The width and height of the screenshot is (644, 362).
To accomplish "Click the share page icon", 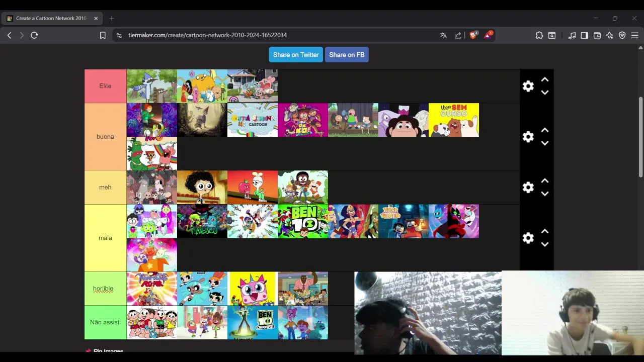I will click(458, 35).
